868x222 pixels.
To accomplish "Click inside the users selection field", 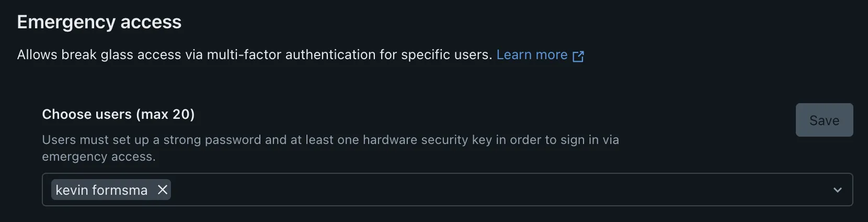I will (471, 190).
